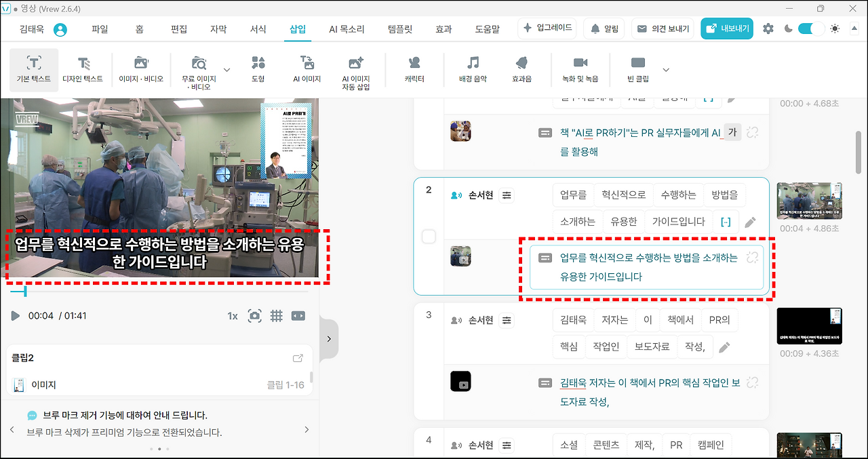The image size is (868, 459).
Task: Click the silence marker [··] in clip 2
Action: 726,222
